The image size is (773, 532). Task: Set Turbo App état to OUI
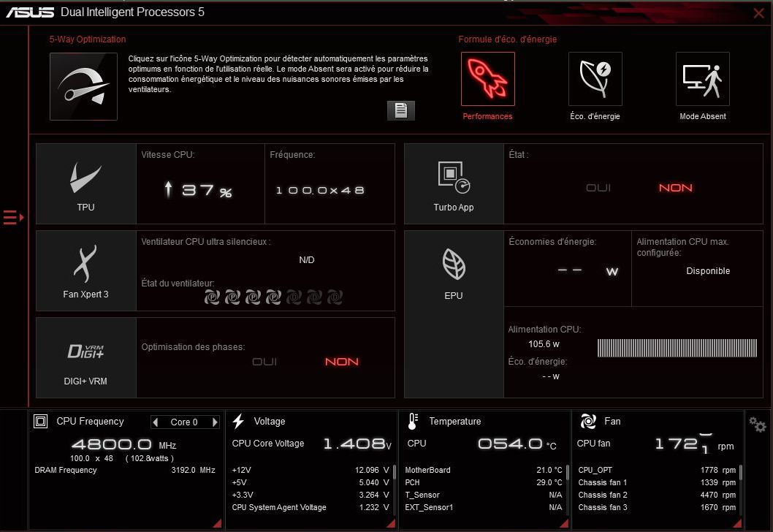[598, 188]
